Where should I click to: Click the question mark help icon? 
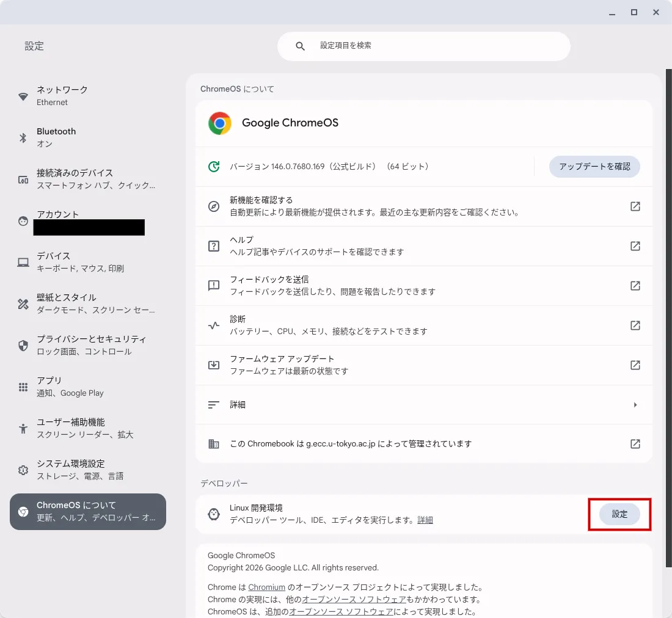214,246
